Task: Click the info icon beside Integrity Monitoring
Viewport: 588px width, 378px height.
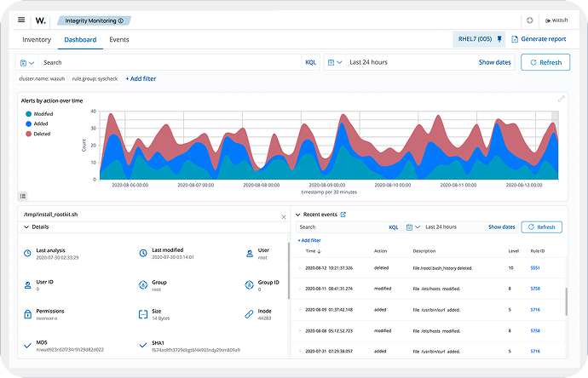Action: pos(120,20)
